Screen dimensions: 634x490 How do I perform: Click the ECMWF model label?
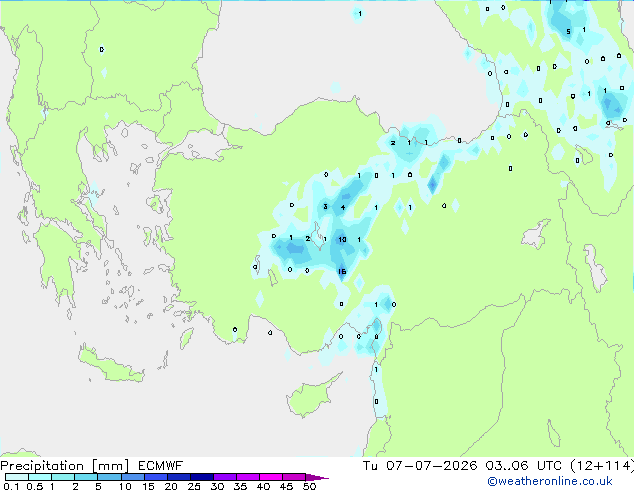161,466
